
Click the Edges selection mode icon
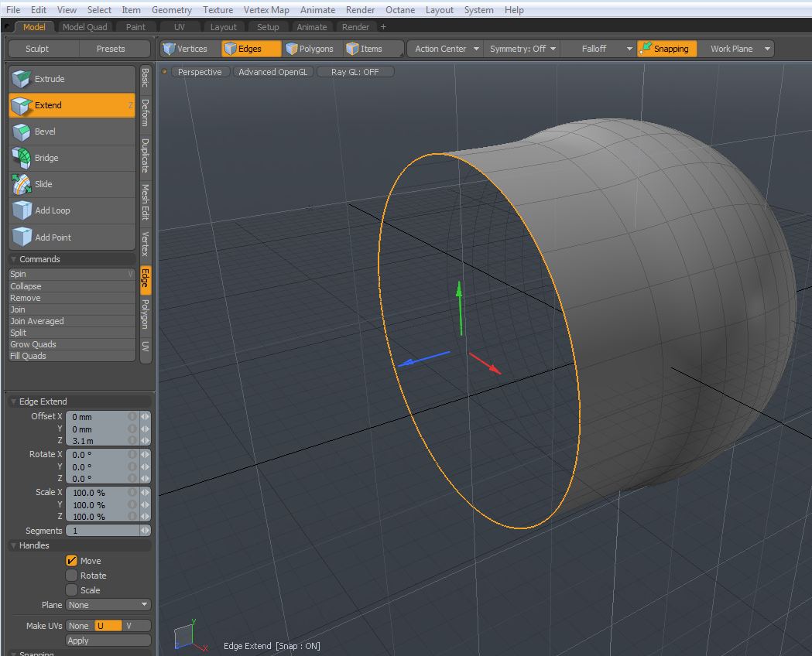(x=230, y=49)
